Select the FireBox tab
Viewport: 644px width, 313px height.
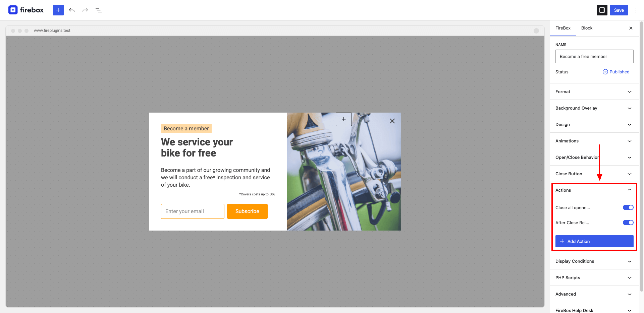point(563,28)
